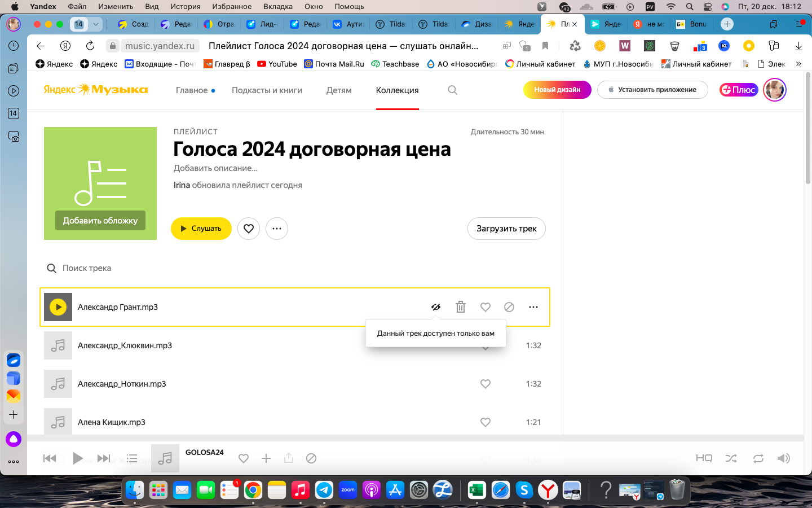Start playlist with the Слушать button
Viewport: 812px width, 508px height.
point(201,229)
